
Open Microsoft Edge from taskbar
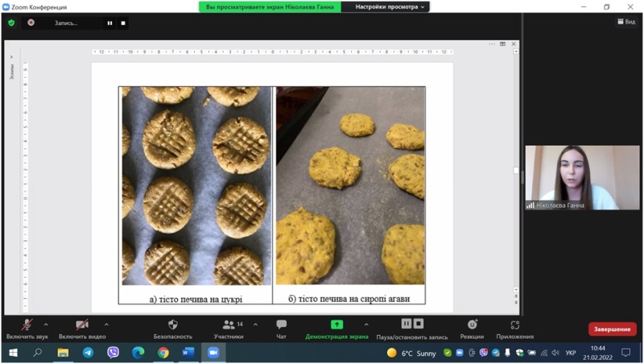(x=138, y=353)
